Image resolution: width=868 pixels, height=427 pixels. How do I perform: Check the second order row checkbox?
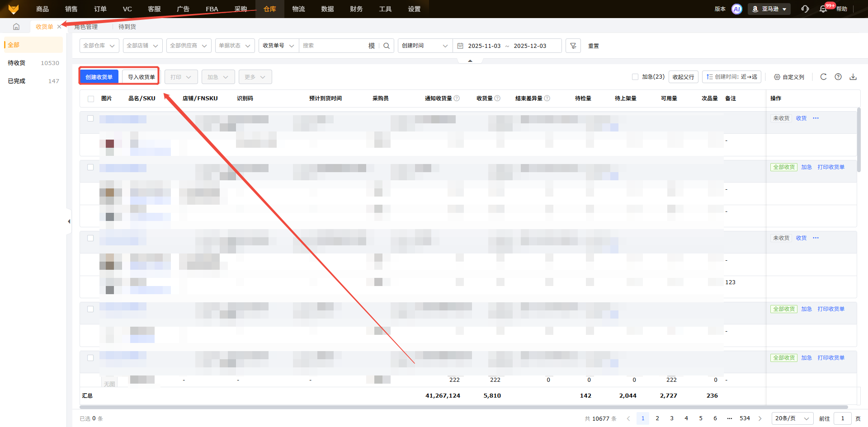(x=90, y=167)
